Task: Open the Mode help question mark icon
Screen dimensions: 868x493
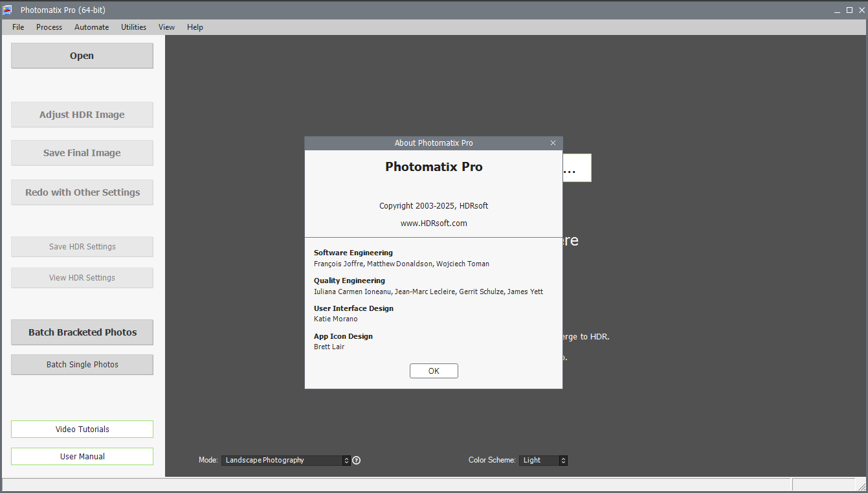Action: [x=356, y=460]
